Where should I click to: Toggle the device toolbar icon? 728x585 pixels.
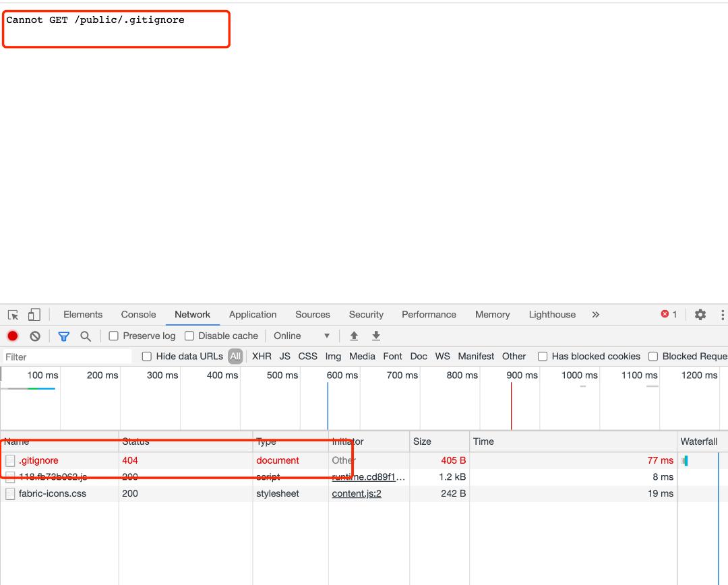pos(34,315)
